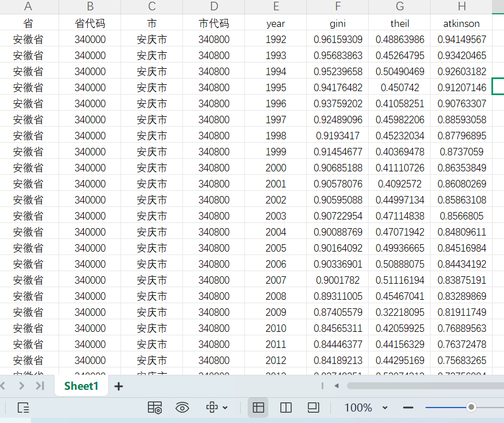Click the zoom slider handle

[471, 407]
